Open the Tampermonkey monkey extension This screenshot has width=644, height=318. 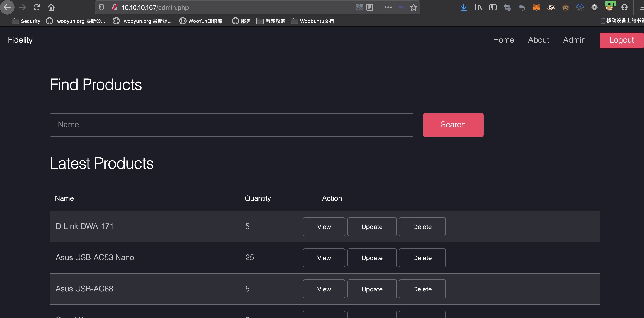[x=565, y=7]
